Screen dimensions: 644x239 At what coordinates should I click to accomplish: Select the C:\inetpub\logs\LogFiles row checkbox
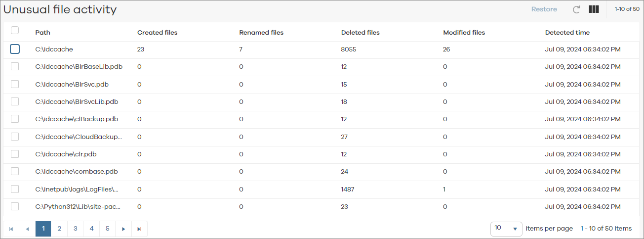tap(15, 189)
